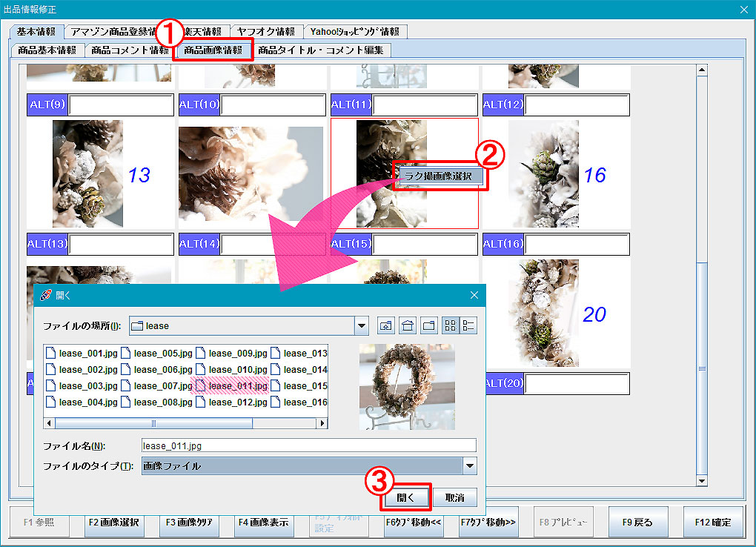Select file lease_007.jpg
This screenshot has width=756, height=547.
pyautogui.click(x=156, y=386)
